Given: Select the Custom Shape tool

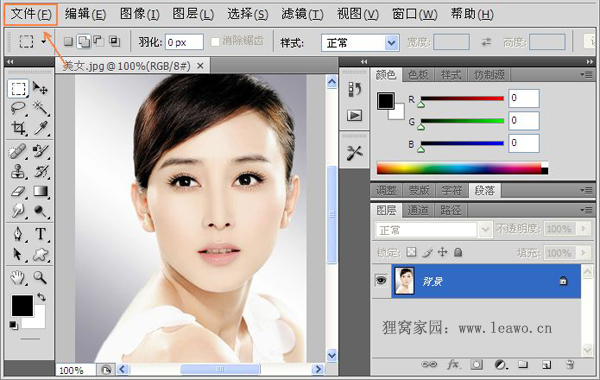Looking at the screenshot, I should tap(40, 254).
